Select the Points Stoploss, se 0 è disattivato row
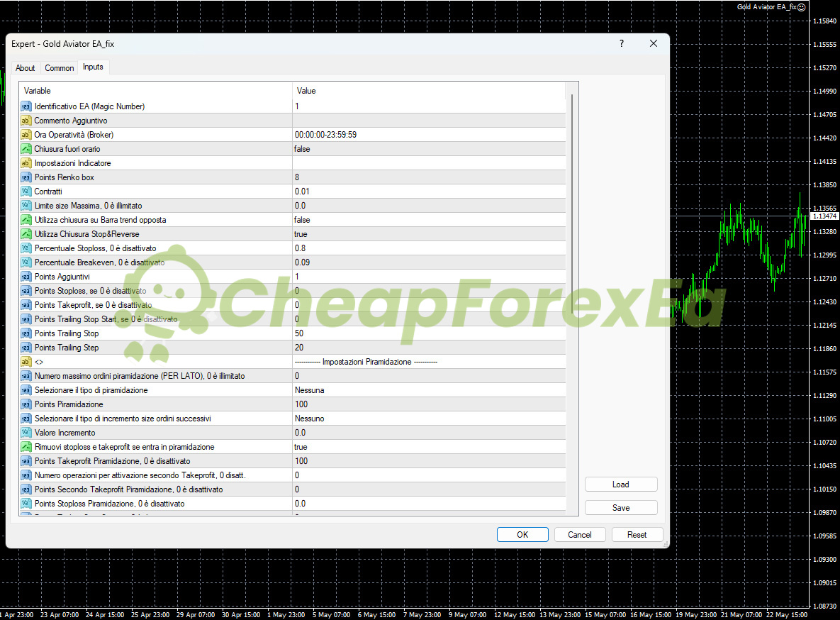 [x=293, y=291]
